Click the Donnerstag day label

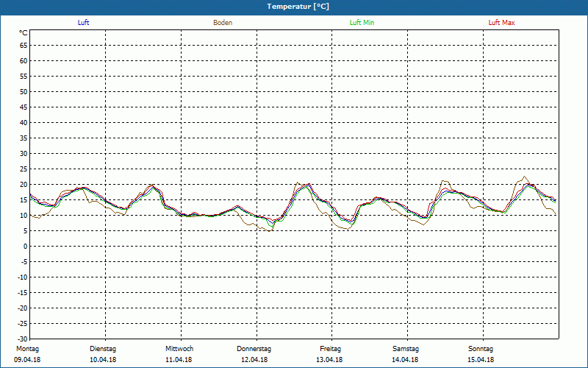(254, 349)
